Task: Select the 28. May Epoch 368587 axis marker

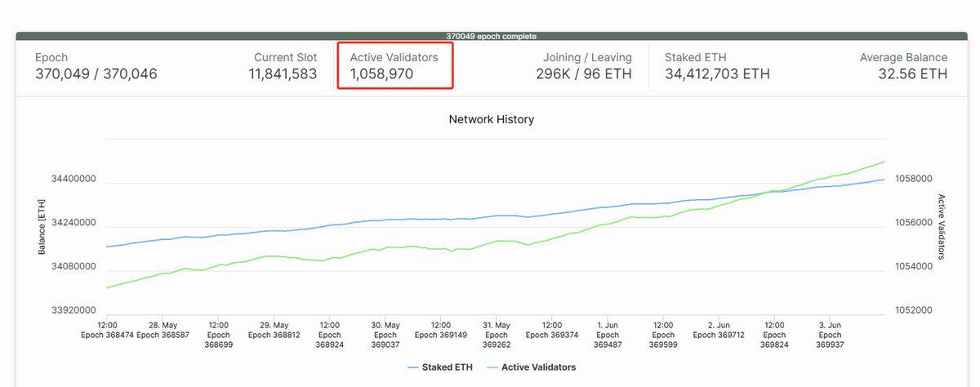Action: pos(163,330)
